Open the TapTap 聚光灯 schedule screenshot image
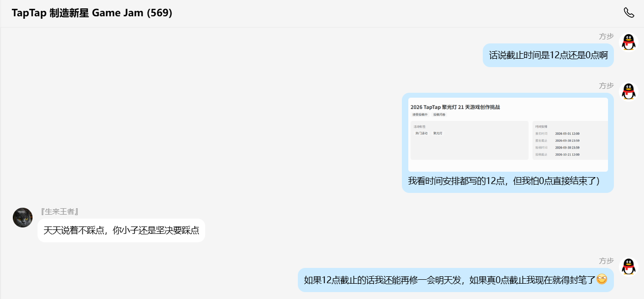The image size is (644, 299). 508,134
